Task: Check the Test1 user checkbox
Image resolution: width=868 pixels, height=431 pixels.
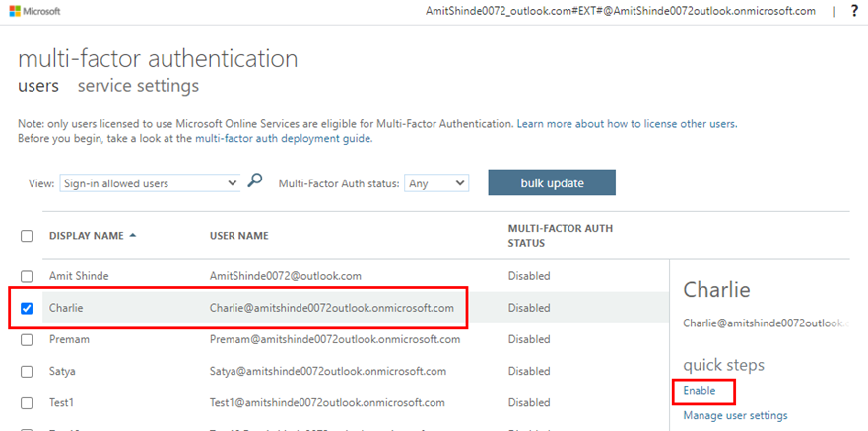Action: coord(27,402)
